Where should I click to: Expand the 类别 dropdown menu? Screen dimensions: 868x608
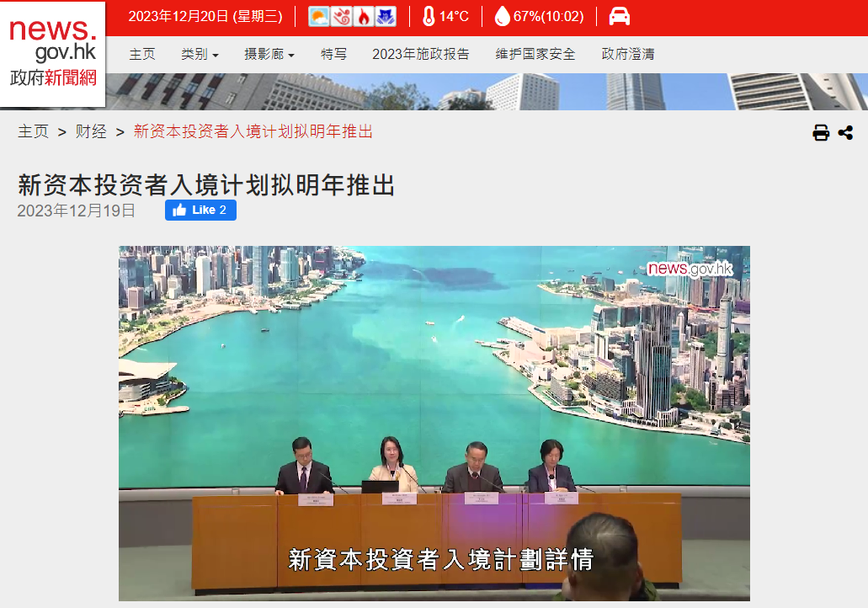tap(200, 54)
